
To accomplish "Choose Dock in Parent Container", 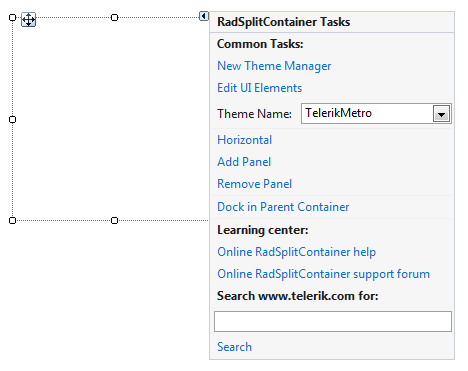I will 283,207.
